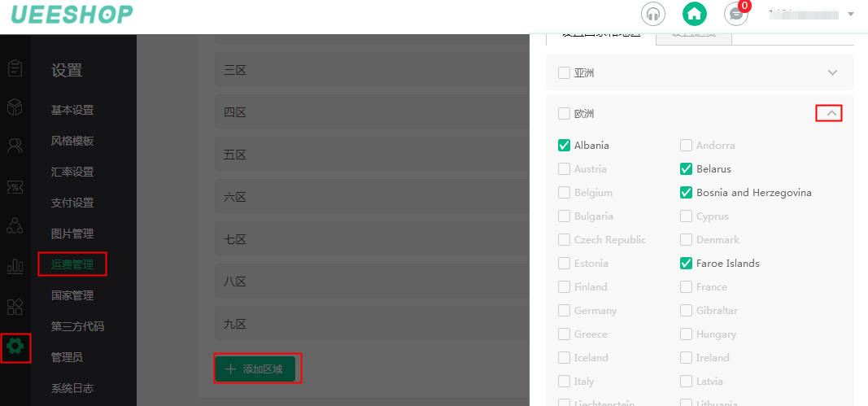
Task: Tick the 欧洲 continent checkbox
Action: pyautogui.click(x=564, y=114)
